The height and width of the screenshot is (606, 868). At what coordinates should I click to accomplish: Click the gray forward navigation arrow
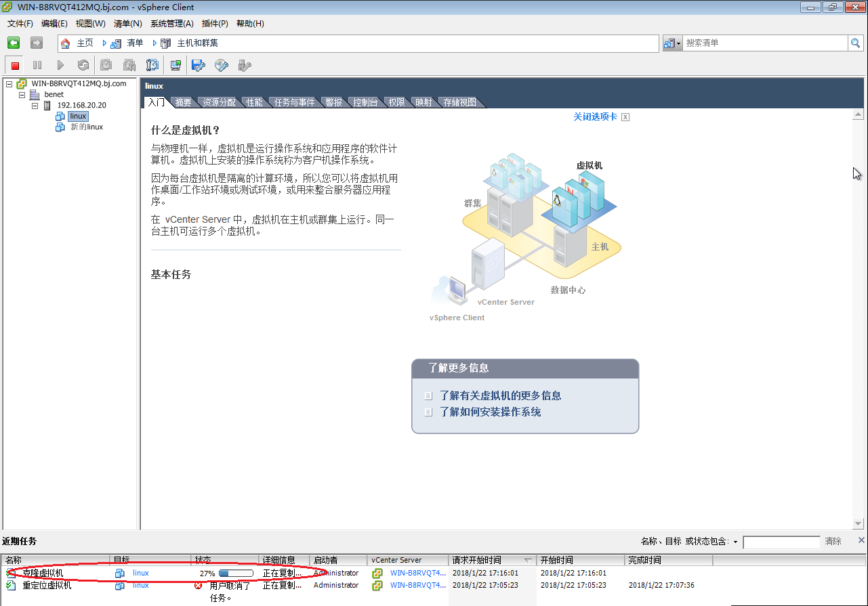(x=37, y=43)
